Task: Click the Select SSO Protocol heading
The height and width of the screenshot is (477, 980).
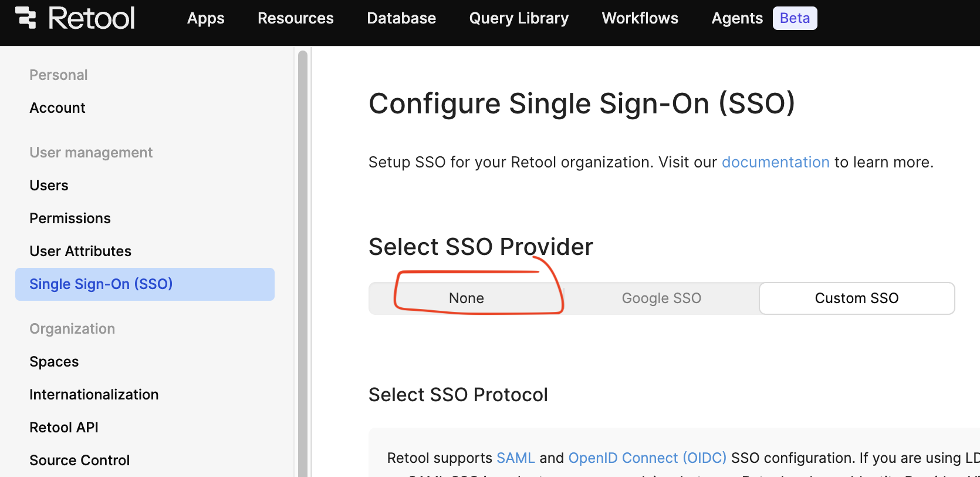Action: (x=458, y=395)
